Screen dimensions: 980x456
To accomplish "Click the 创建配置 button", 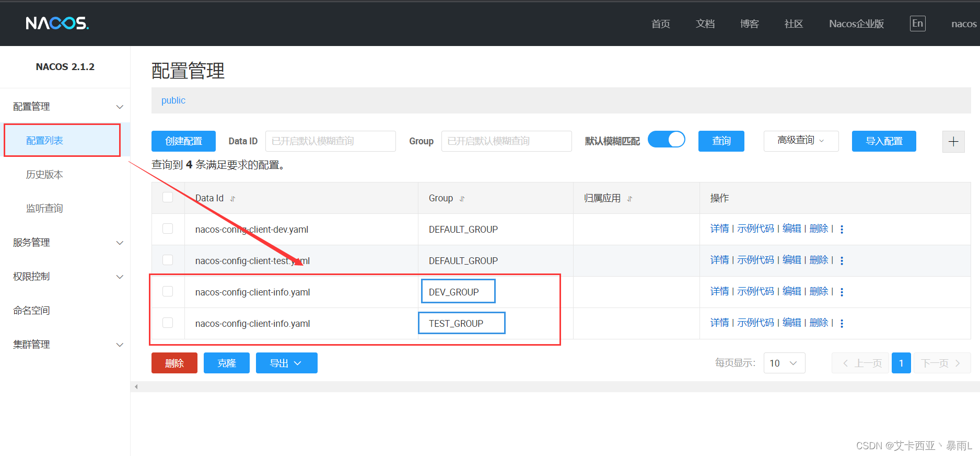I will (x=183, y=141).
